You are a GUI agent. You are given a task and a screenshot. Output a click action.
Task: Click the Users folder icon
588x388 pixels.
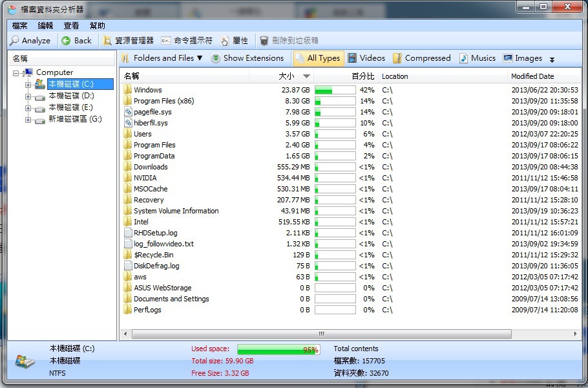coord(127,134)
